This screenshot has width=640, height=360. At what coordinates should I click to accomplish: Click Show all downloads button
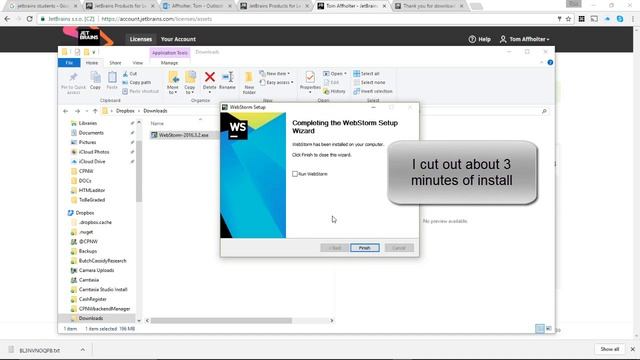pyautogui.click(x=609, y=349)
